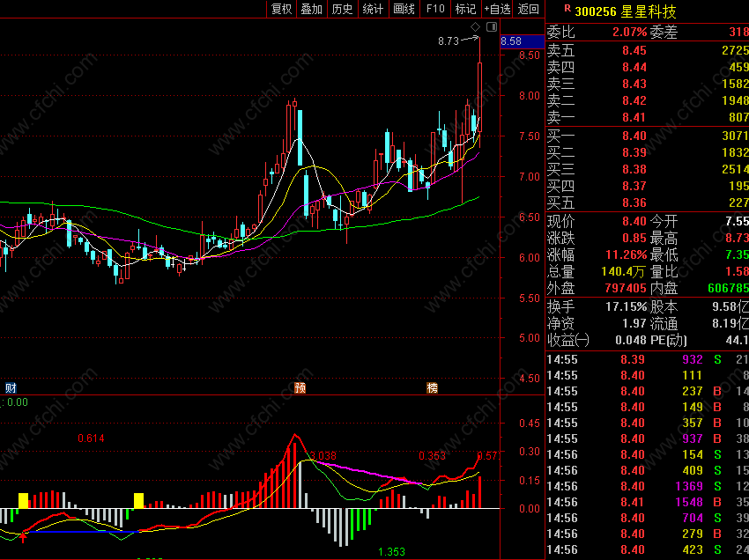Select the 画线 drawing tool
Image resolution: width=749 pixels, height=560 pixels.
point(404,9)
